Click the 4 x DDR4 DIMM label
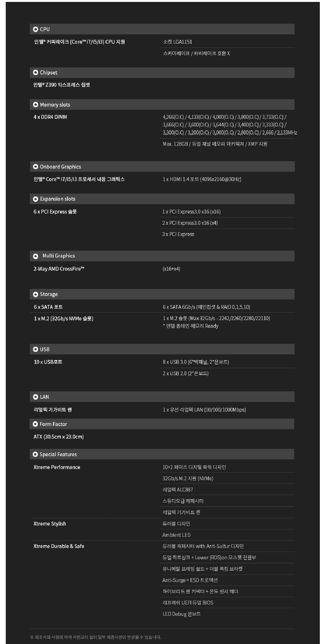The width and height of the screenshot is (324, 644). 50,117
